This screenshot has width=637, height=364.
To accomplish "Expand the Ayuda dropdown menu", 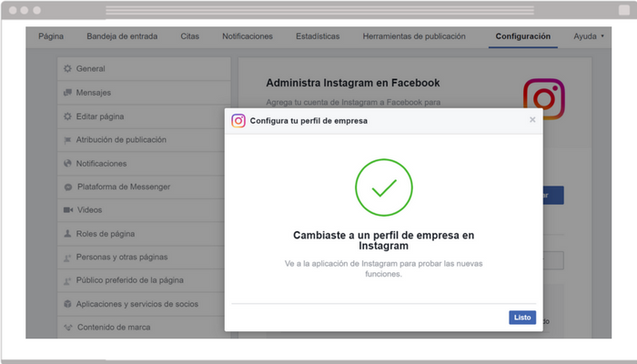I will 589,36.
